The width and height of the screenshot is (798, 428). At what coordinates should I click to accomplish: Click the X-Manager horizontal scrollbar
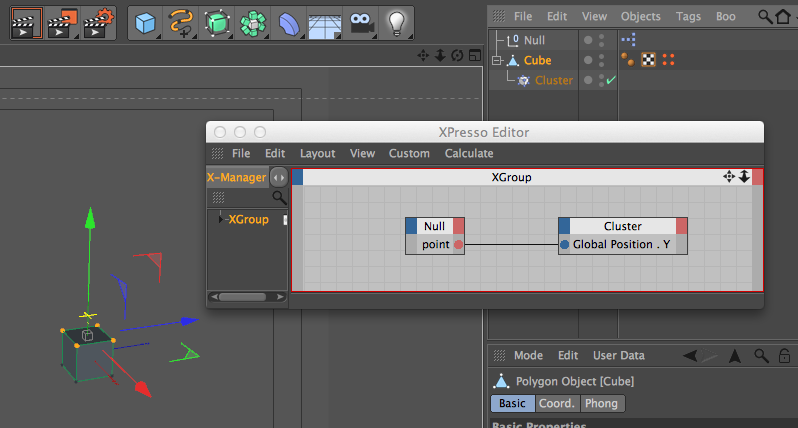[247, 297]
